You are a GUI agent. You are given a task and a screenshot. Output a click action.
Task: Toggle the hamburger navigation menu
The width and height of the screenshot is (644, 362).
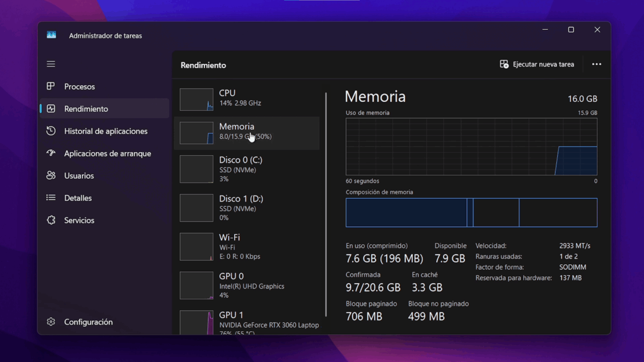click(51, 64)
